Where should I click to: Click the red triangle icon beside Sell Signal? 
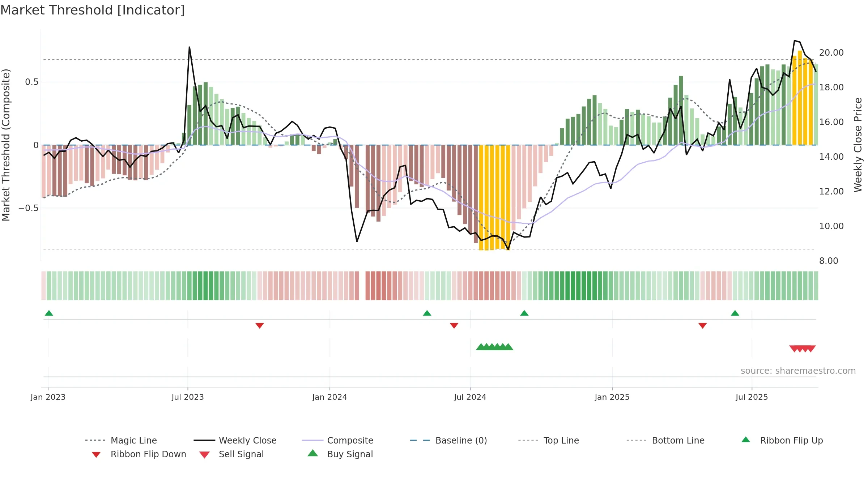(x=204, y=455)
